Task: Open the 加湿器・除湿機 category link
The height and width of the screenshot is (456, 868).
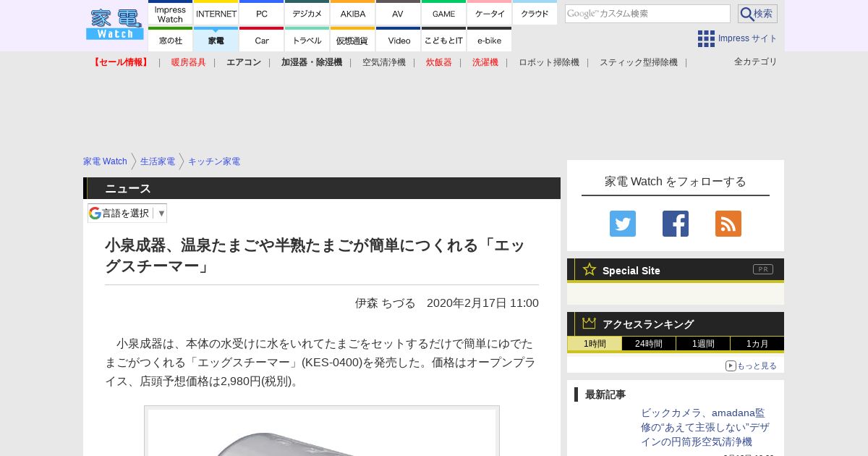Action: tap(312, 62)
